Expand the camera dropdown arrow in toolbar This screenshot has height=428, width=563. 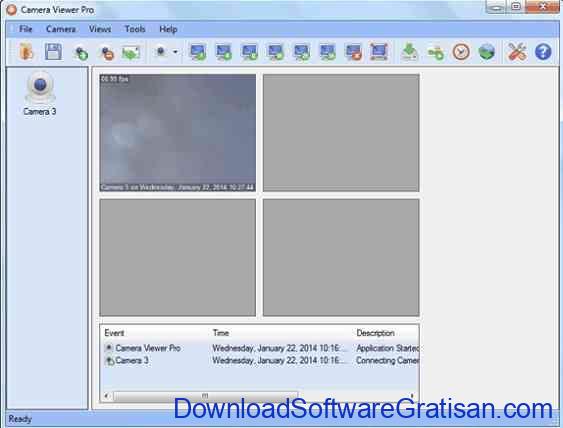click(x=175, y=52)
